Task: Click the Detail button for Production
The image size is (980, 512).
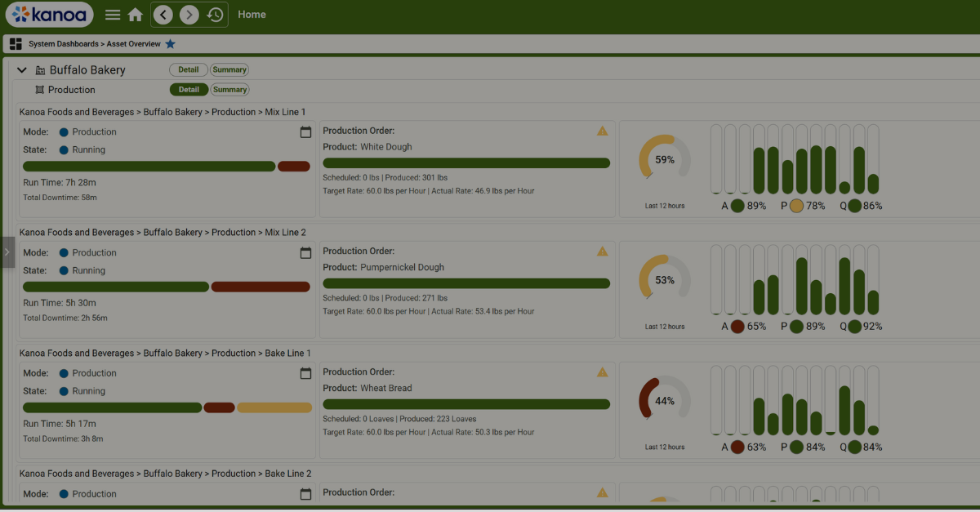Action: tap(189, 89)
